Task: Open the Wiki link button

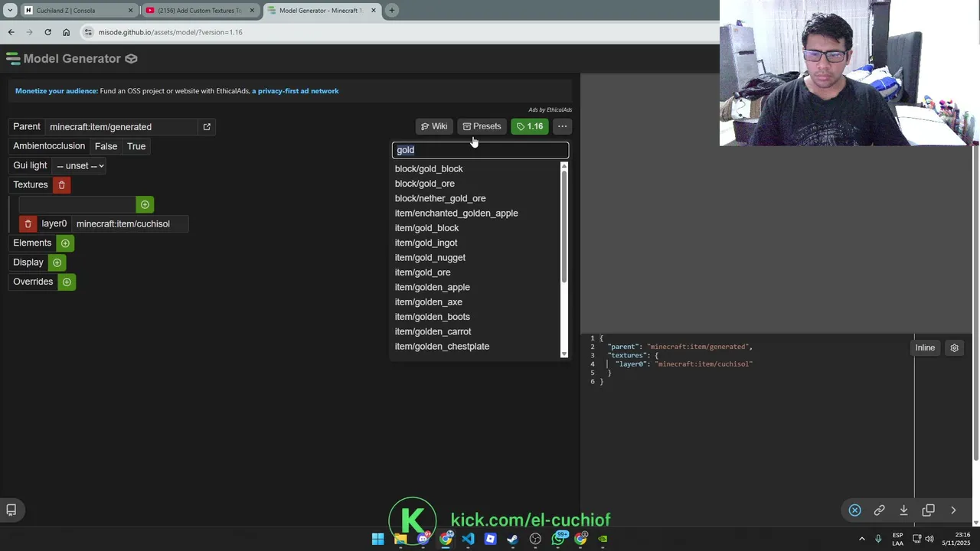Action: (x=434, y=126)
